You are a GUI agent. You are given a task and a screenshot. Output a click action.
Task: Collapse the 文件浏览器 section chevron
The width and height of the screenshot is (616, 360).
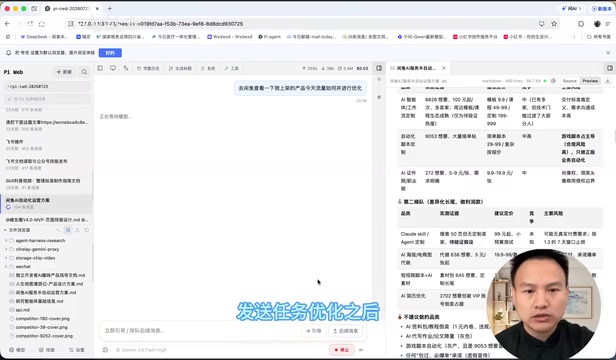[5, 230]
